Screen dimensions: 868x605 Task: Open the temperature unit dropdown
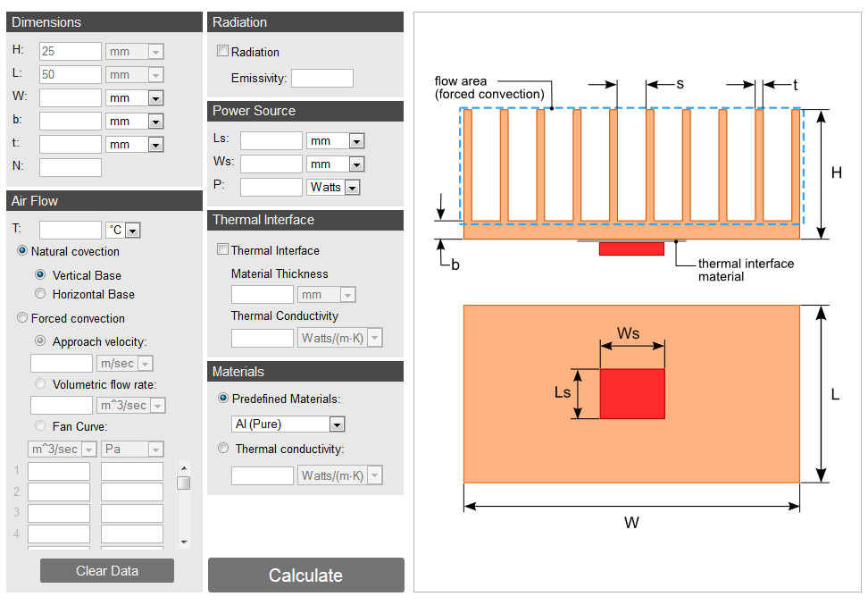pos(123,231)
